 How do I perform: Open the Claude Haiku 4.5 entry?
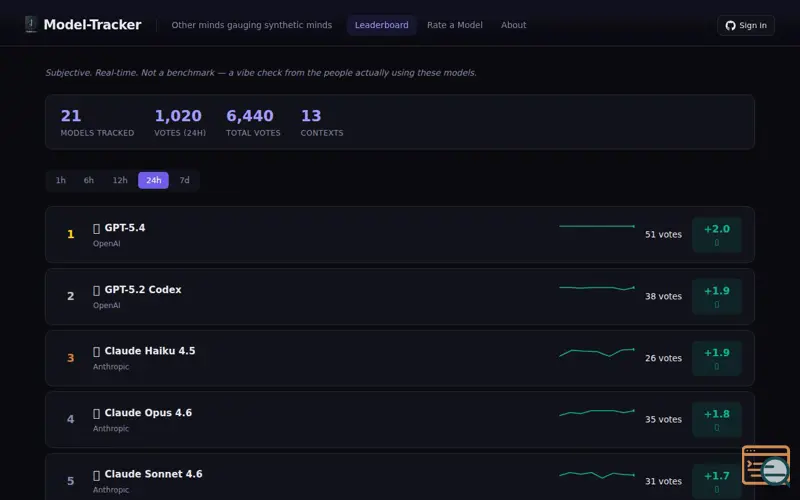pyautogui.click(x=399, y=358)
